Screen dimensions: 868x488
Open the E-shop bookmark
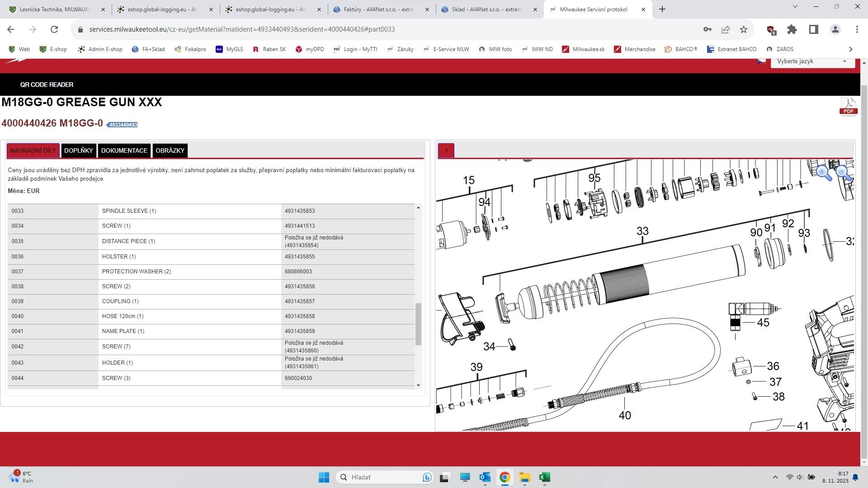click(53, 49)
